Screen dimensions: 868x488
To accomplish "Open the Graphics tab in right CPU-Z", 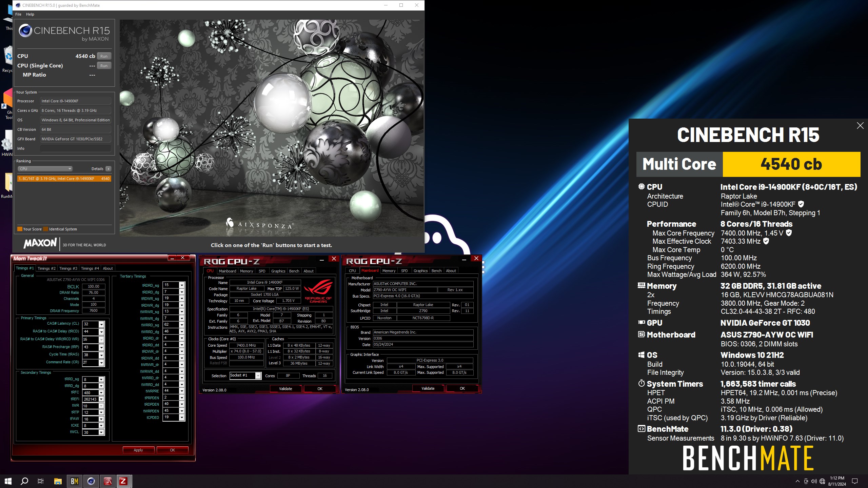I will pos(420,271).
